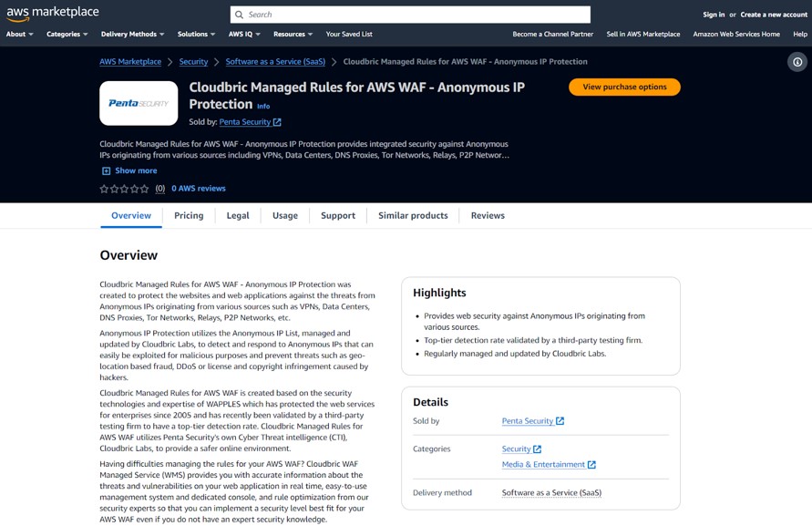Open the external link icon beside the header's Sold by Penta Security

click(277, 122)
